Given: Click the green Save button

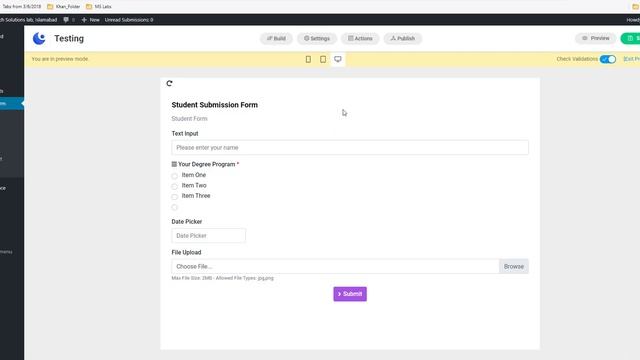Looking at the screenshot, I should pyautogui.click(x=631, y=38).
